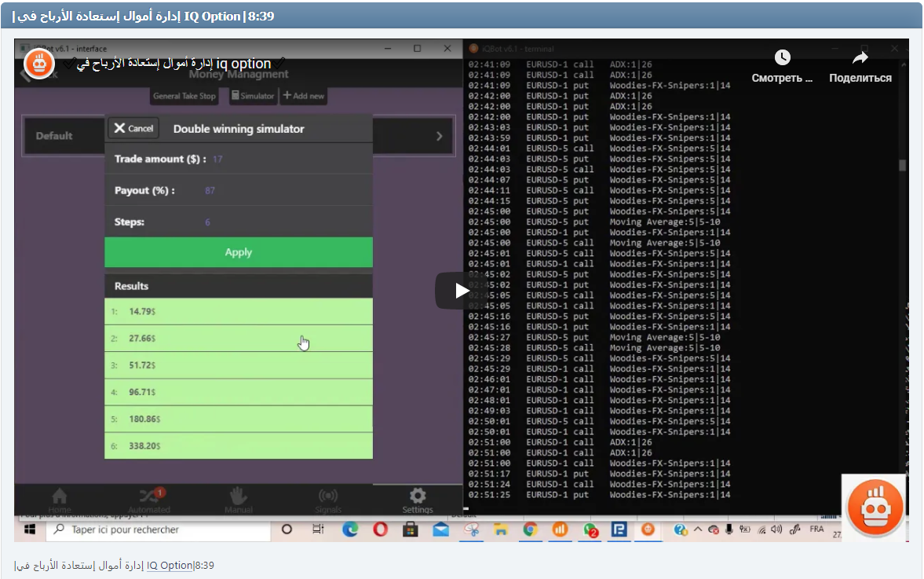The height and width of the screenshot is (579, 924).
Task: Select the Simulator tab
Action: point(253,96)
